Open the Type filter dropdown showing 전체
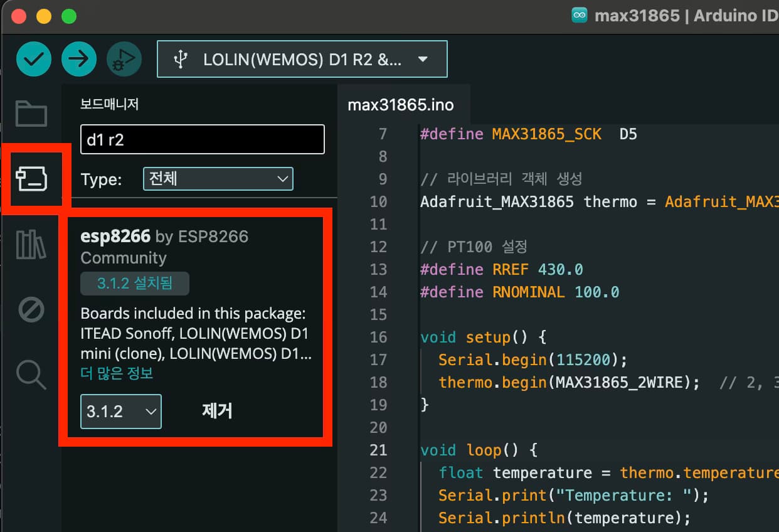Viewport: 779px width, 532px height. (x=218, y=179)
